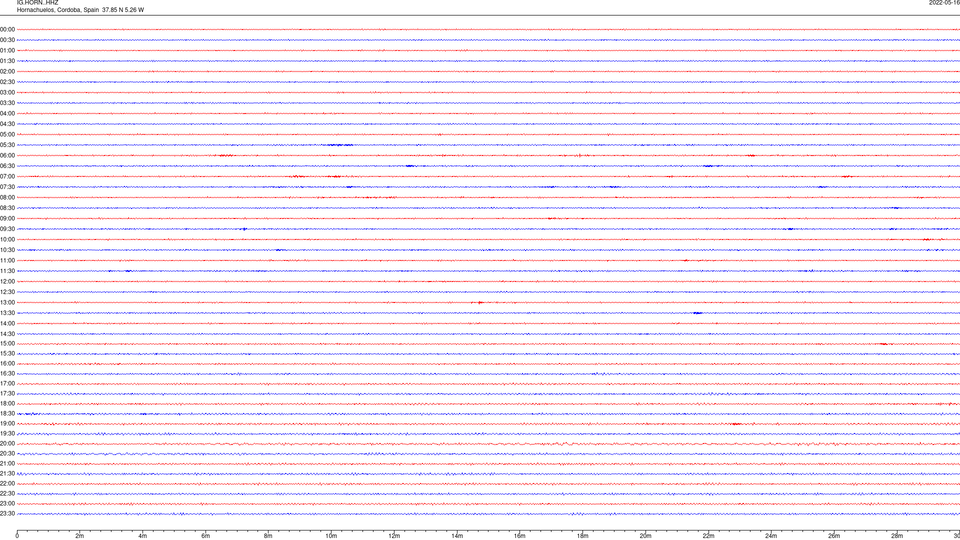960x540 pixels.
Task: Select the 16:00 trace time label
Action: pyautogui.click(x=7, y=364)
